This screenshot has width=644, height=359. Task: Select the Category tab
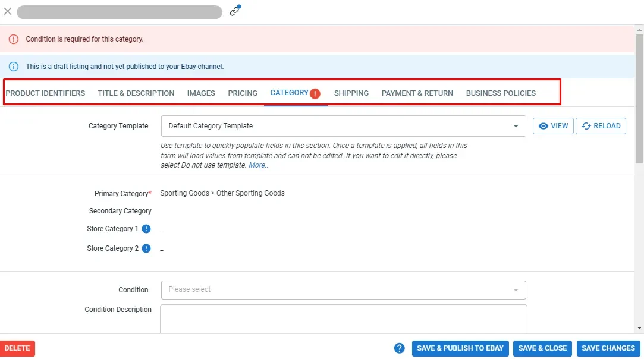pyautogui.click(x=289, y=93)
